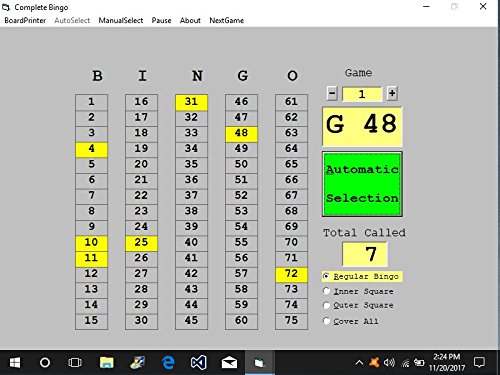
Task: Close the Complete Bingo window
Action: click(483, 6)
